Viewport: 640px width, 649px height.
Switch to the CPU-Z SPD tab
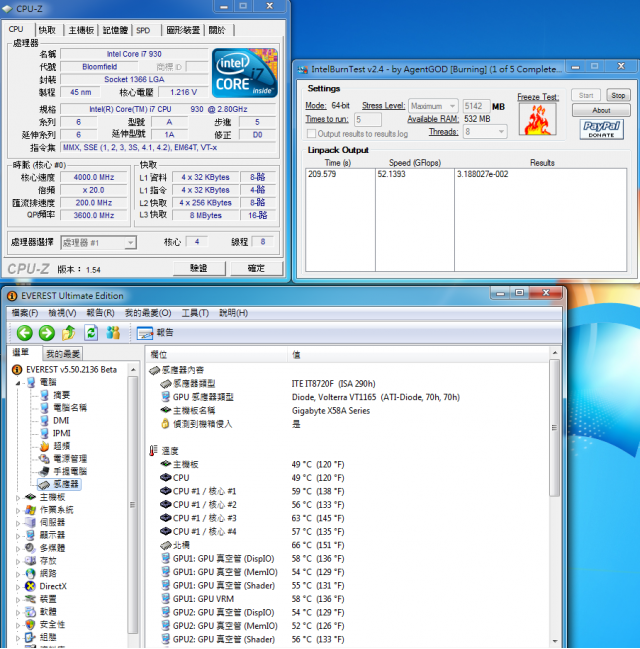pos(143,30)
